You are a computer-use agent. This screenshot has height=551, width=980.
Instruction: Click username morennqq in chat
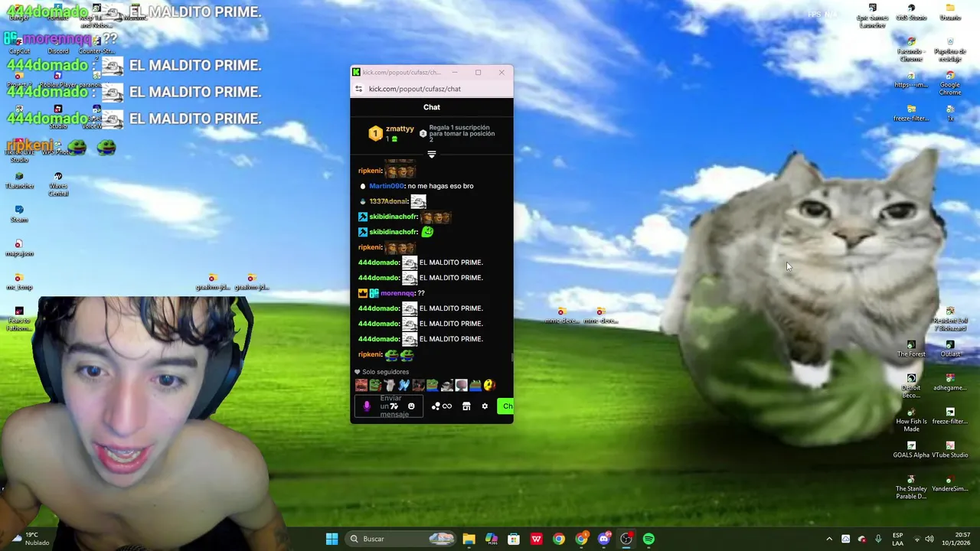pos(397,293)
